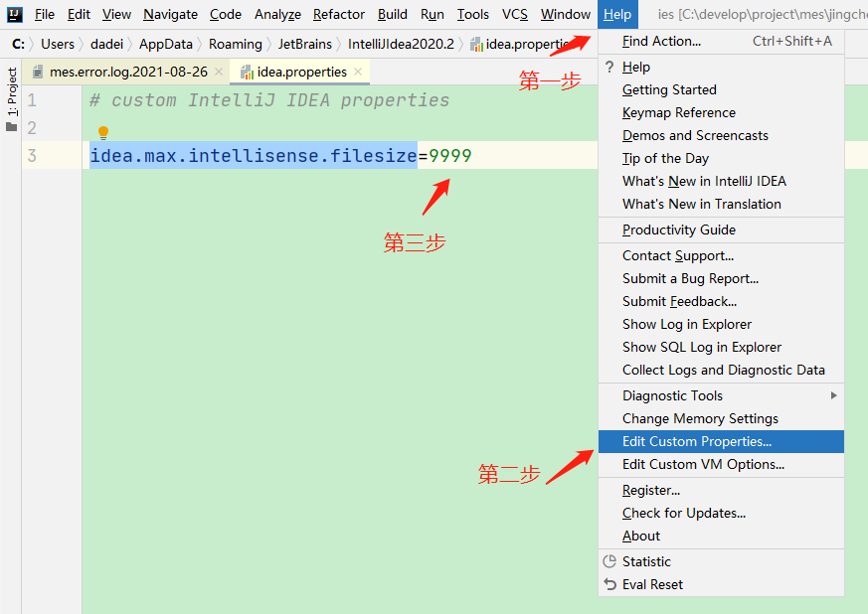
Task: Choose Show Log in Explorer
Action: click(721, 324)
